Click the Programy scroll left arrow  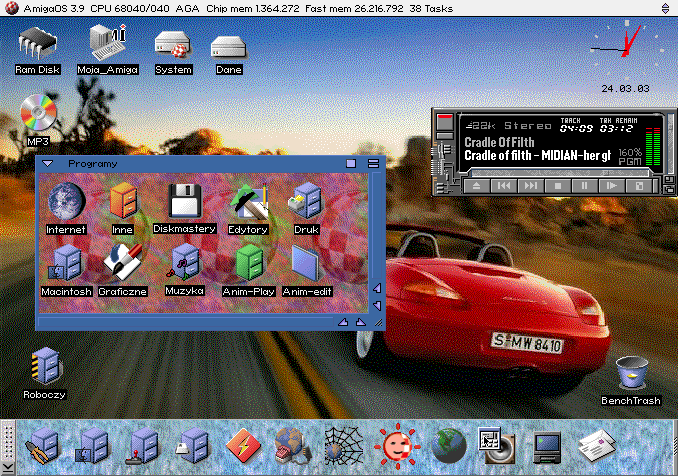(x=343, y=322)
